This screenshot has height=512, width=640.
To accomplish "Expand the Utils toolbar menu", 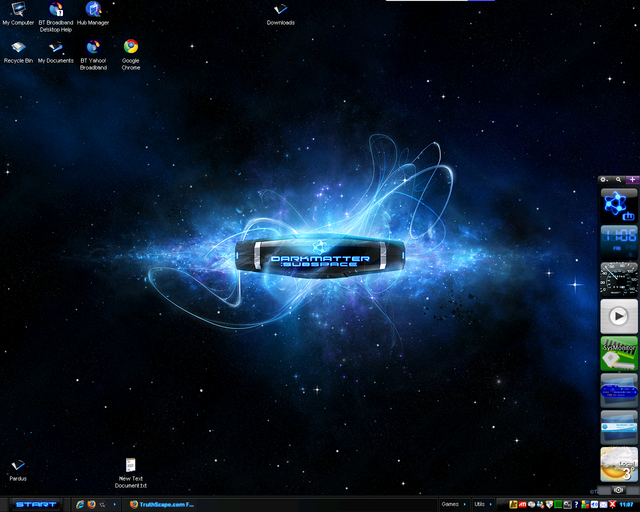I will (x=481, y=505).
